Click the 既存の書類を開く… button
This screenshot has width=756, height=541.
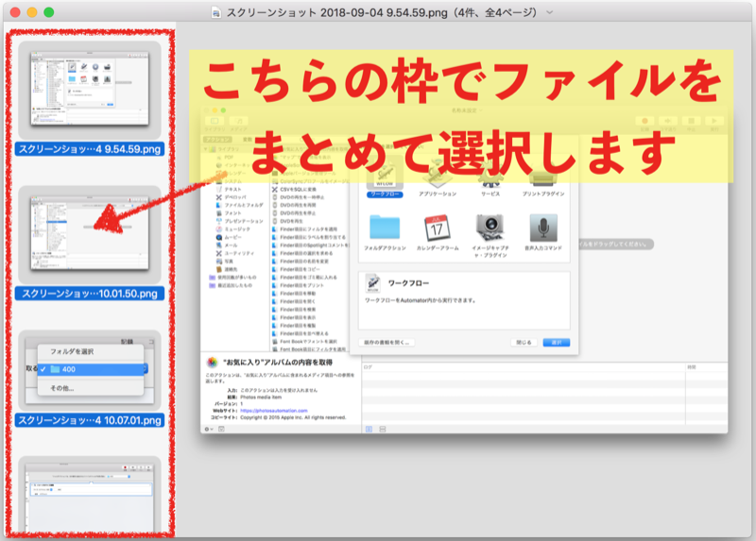(387, 343)
